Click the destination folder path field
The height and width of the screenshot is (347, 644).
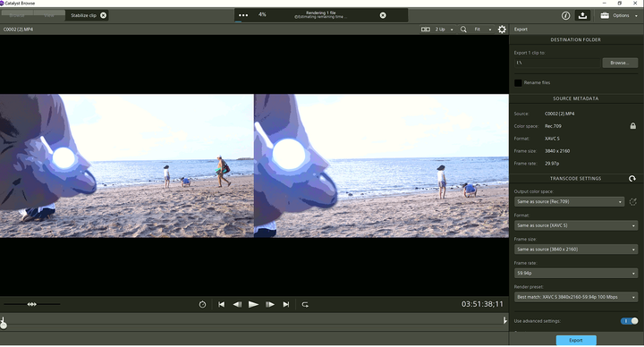point(557,63)
